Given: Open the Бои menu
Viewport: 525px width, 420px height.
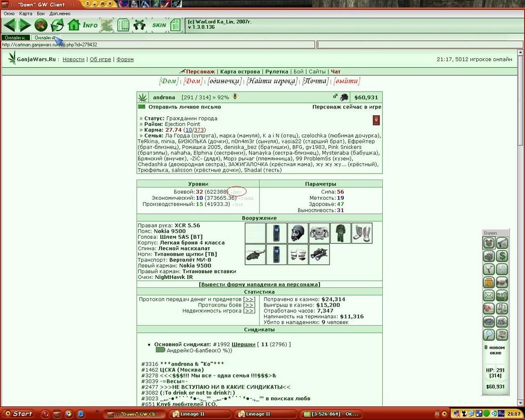Looking at the screenshot, I should [x=41, y=14].
